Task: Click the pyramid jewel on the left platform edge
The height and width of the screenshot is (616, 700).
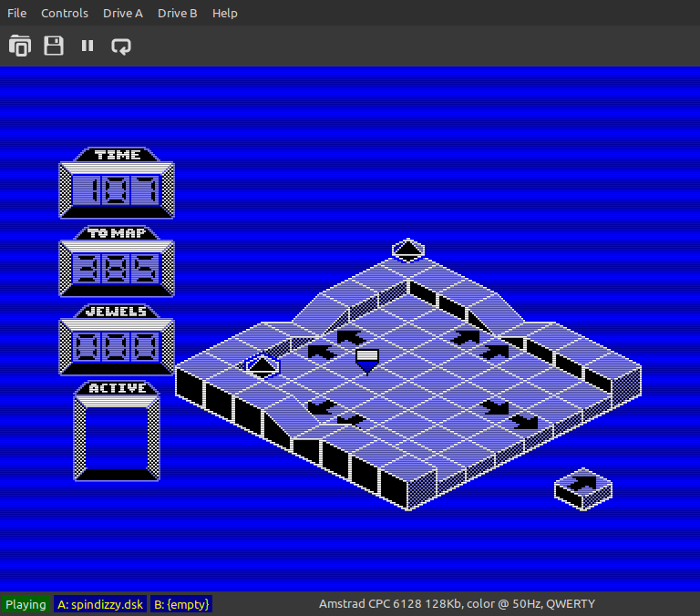Action: click(x=262, y=365)
